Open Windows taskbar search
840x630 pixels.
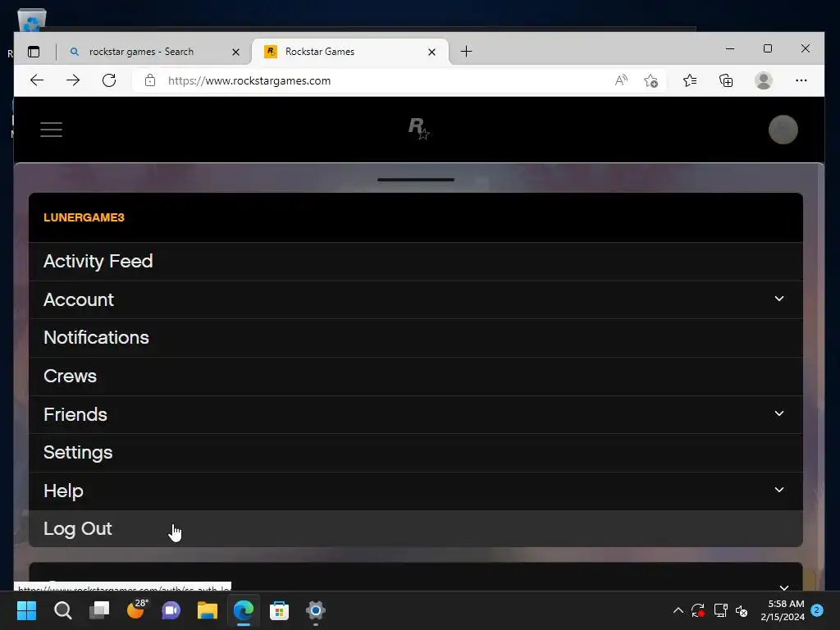click(62, 610)
